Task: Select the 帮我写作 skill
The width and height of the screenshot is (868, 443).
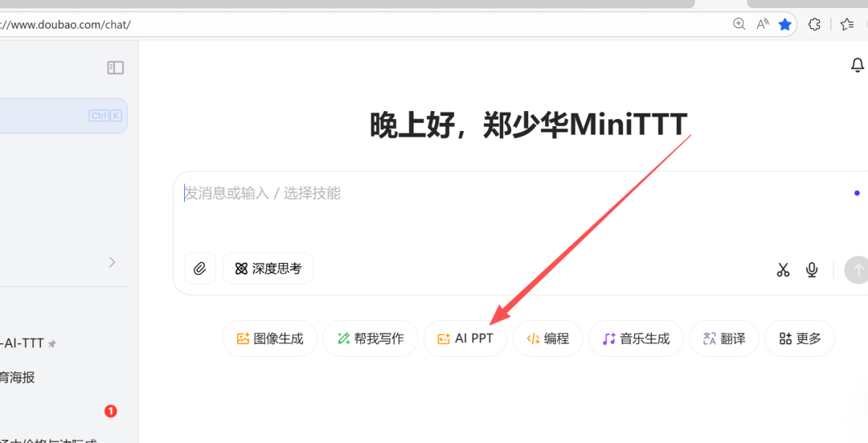Action: (x=371, y=338)
